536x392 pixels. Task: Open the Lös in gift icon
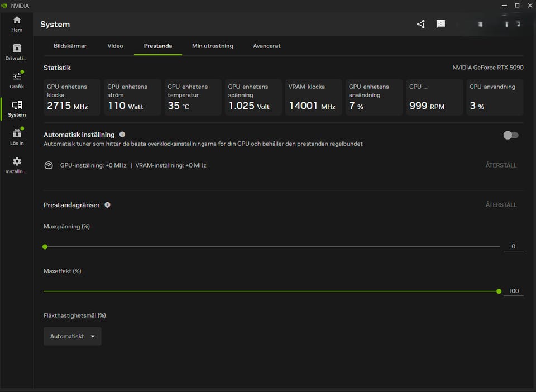(x=17, y=137)
